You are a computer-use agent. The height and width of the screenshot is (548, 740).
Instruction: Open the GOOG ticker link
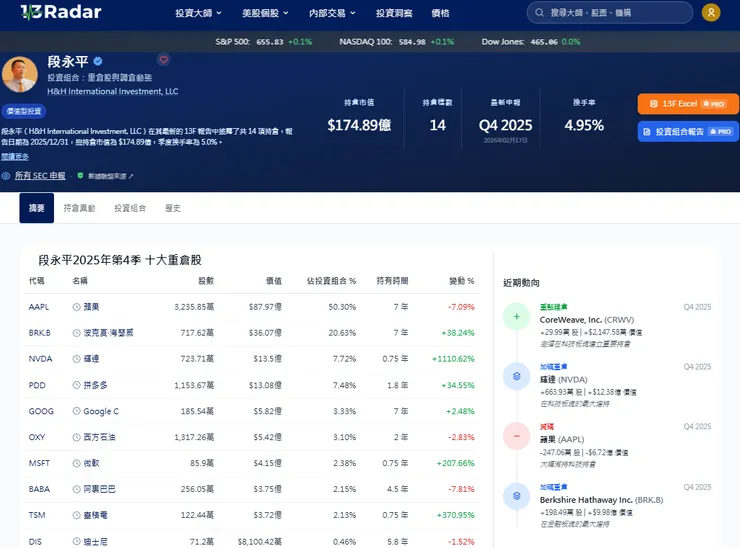tap(41, 411)
